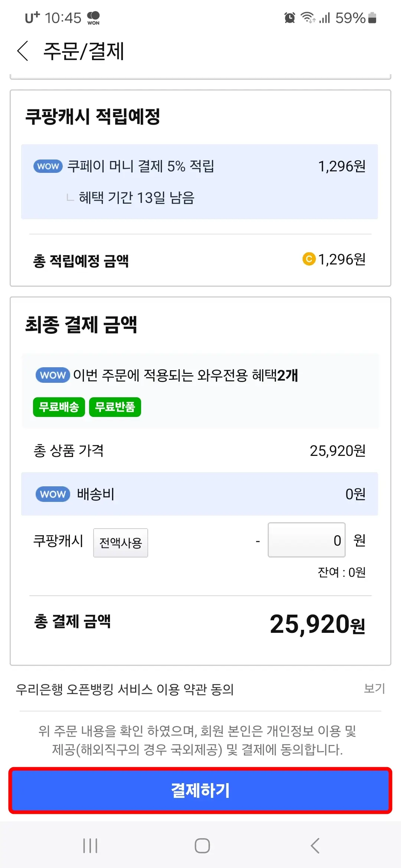Tap the 무료배송 green tag
Screen dimensions: 401x868
(x=58, y=407)
